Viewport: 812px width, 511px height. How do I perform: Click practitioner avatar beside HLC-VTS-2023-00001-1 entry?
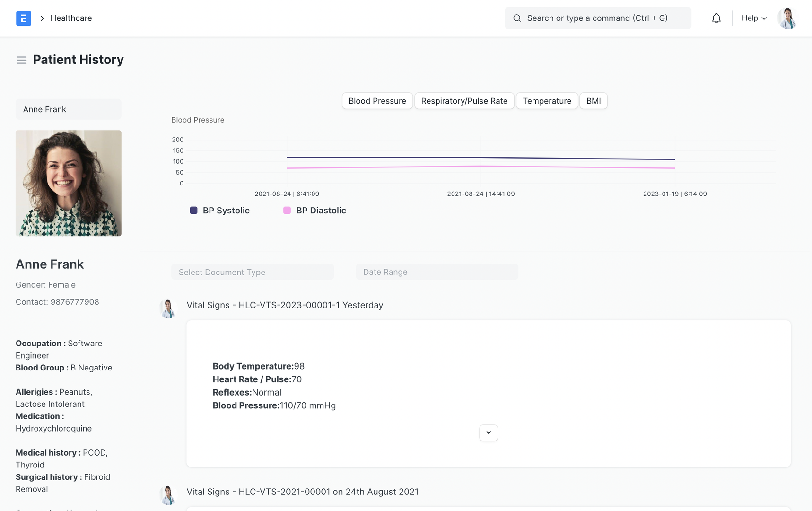click(168, 308)
